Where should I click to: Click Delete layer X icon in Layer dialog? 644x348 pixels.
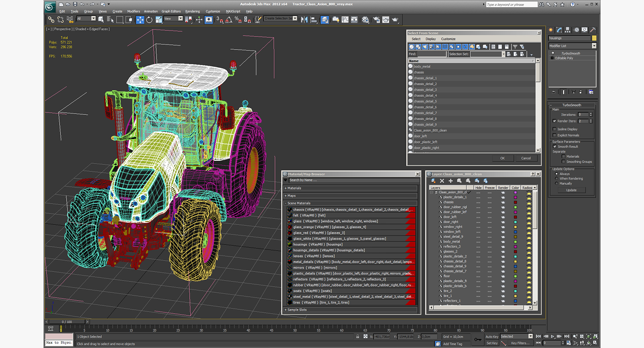pos(442,181)
